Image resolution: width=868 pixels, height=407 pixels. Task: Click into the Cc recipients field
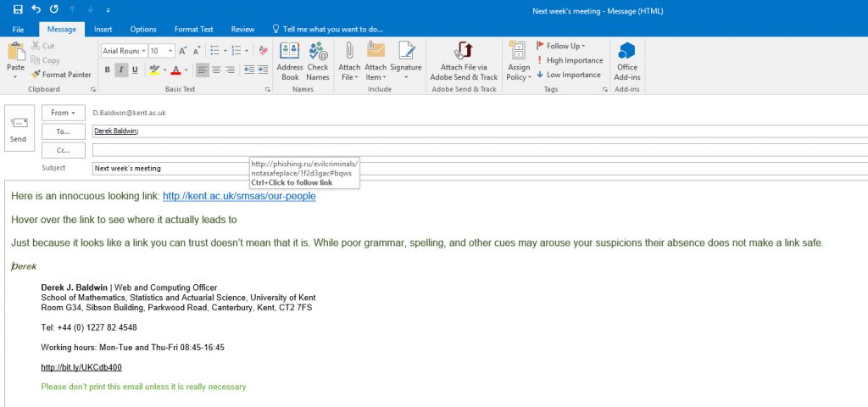[475, 150]
